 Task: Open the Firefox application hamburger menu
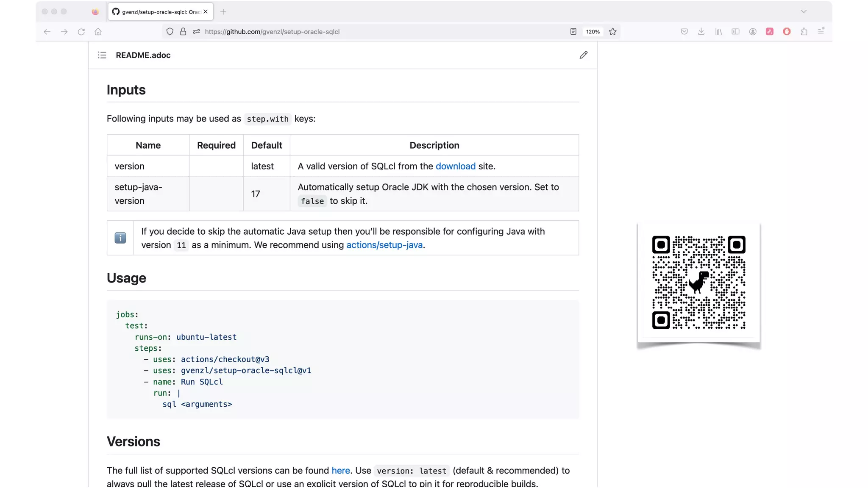click(x=821, y=32)
